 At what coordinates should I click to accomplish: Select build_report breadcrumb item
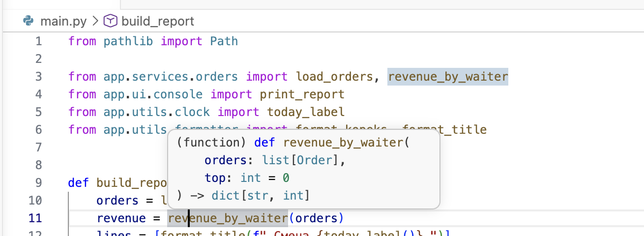[x=158, y=22]
